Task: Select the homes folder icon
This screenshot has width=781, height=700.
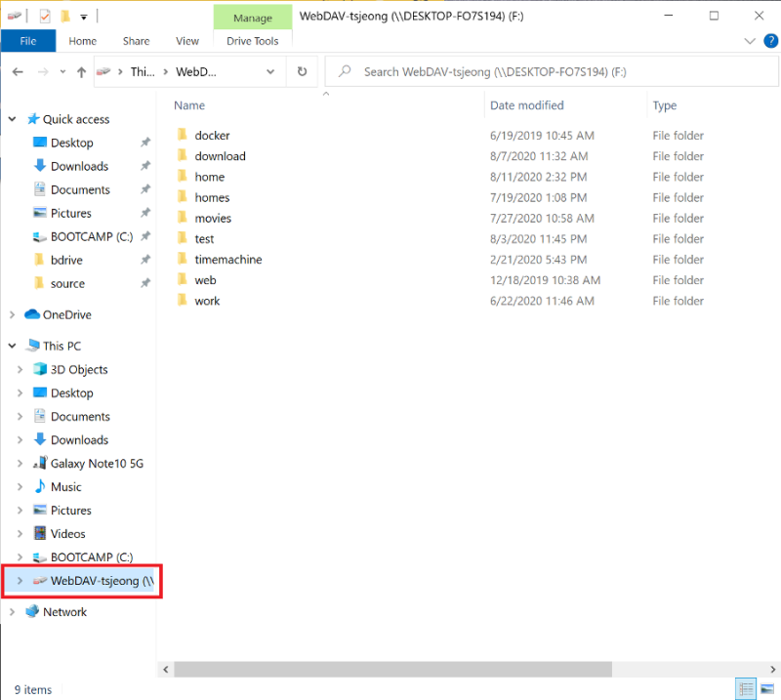Action: (x=183, y=197)
